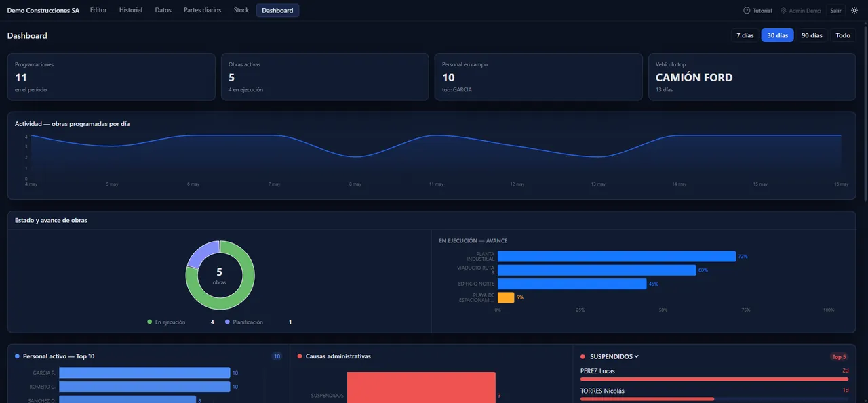
Task: Click the EDIFICIO NORTE 45% bar
Action: click(x=572, y=284)
